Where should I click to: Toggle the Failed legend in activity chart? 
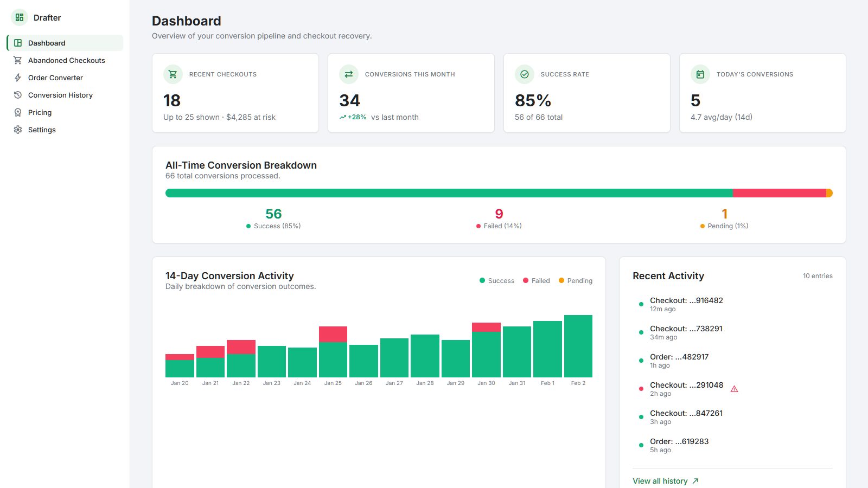pos(537,281)
